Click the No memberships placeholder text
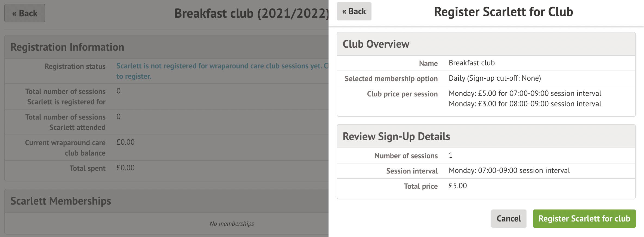 pos(232,224)
